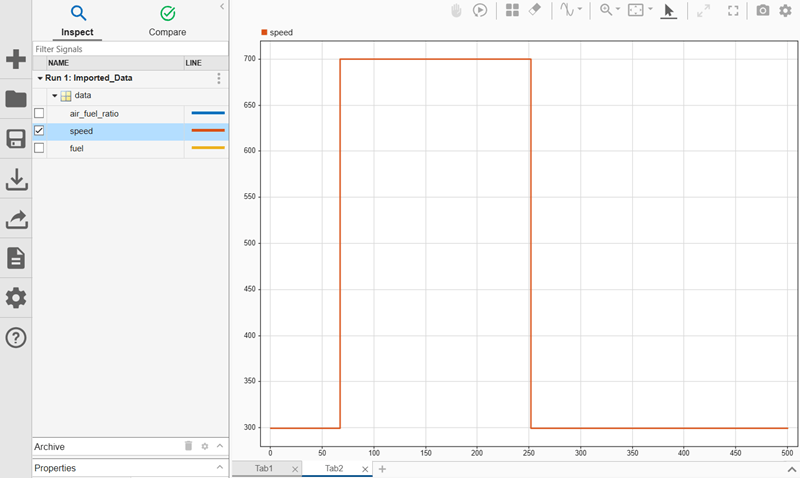
Task: Open the Report document icon
Action: pos(16,258)
